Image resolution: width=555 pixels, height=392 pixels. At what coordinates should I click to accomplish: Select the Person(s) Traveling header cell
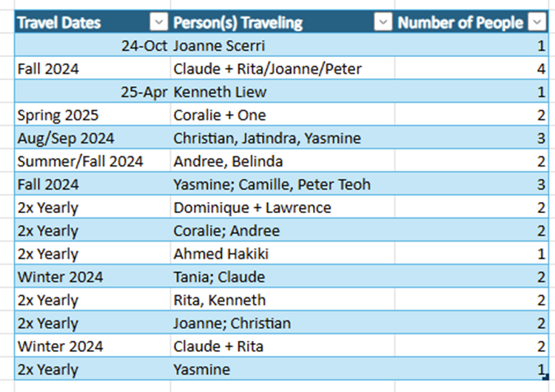click(x=283, y=22)
